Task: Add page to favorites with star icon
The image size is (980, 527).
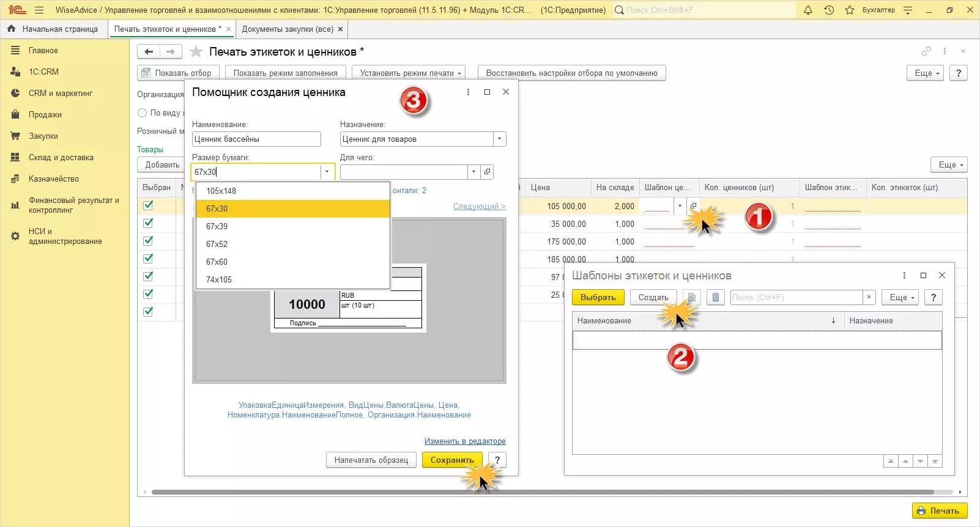Action: [196, 52]
